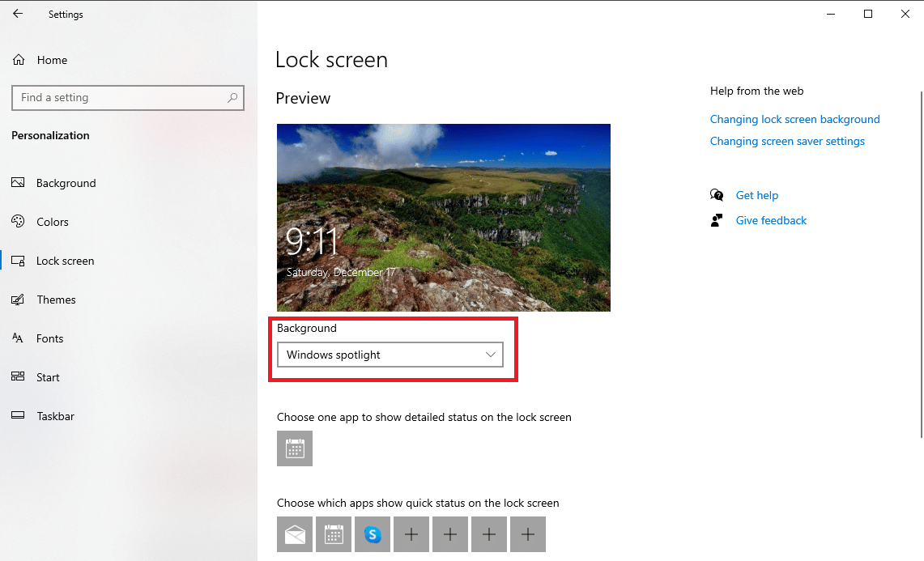
Task: Click the Mail quick status app tile
Action: click(x=295, y=534)
